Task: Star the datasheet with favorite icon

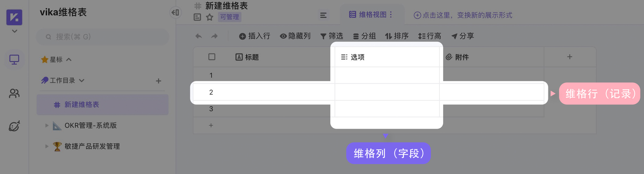Action: click(x=209, y=17)
